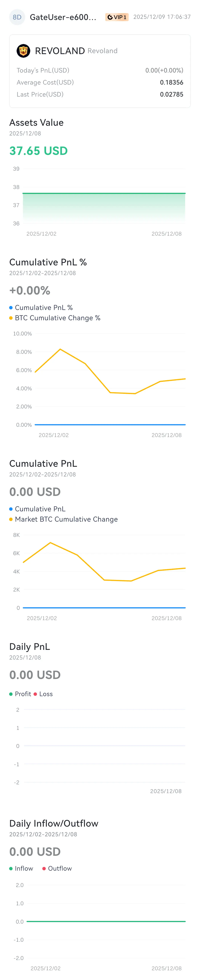Toggle the Market BTC Cumulative Change legend
This screenshot has height=980, width=200.
point(63,519)
